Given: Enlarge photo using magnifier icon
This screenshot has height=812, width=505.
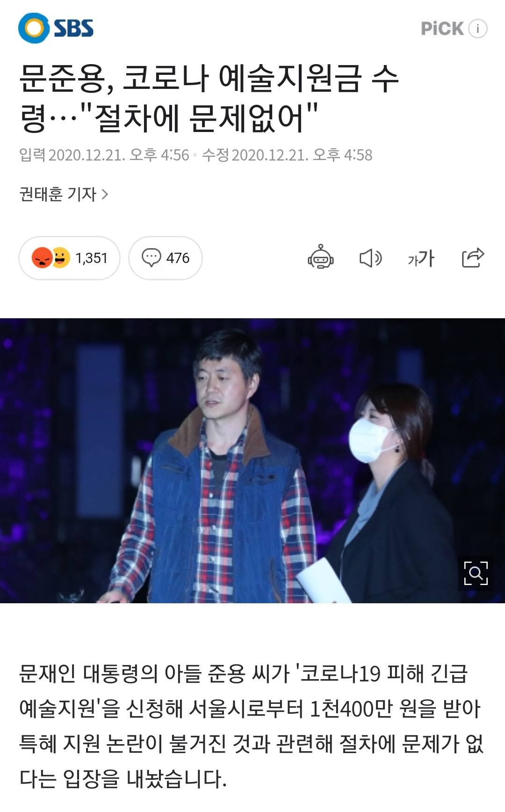Looking at the screenshot, I should [x=476, y=573].
